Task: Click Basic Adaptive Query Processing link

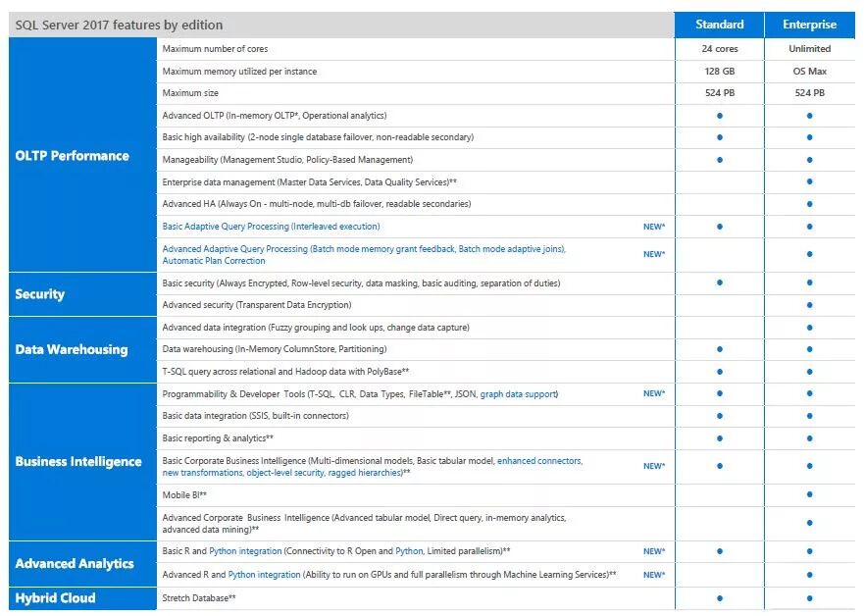Action: [271, 227]
